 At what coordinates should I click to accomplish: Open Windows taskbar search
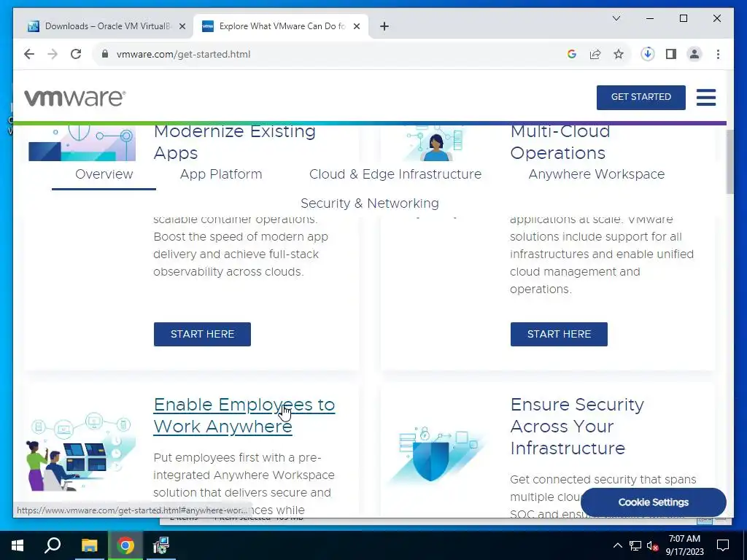(x=53, y=545)
